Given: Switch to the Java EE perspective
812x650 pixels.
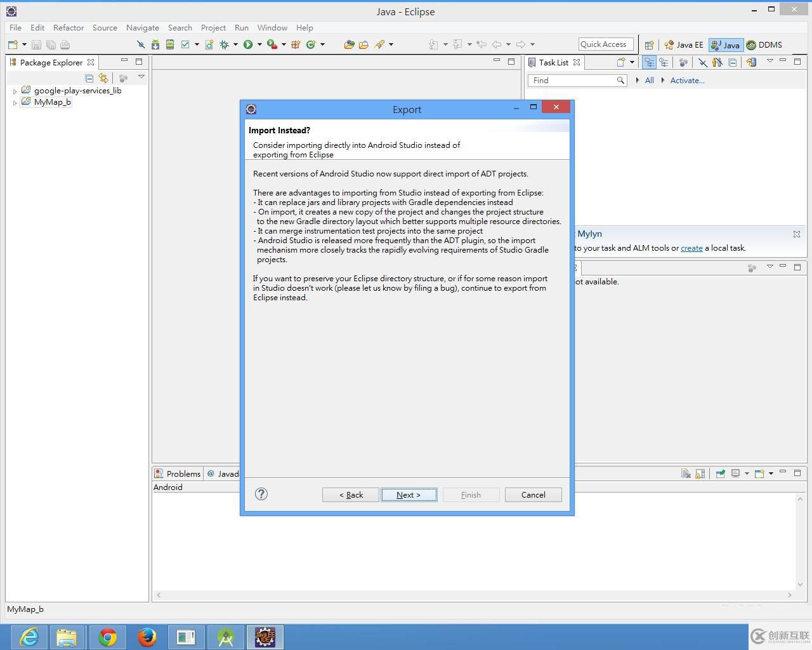Looking at the screenshot, I should pyautogui.click(x=684, y=45).
